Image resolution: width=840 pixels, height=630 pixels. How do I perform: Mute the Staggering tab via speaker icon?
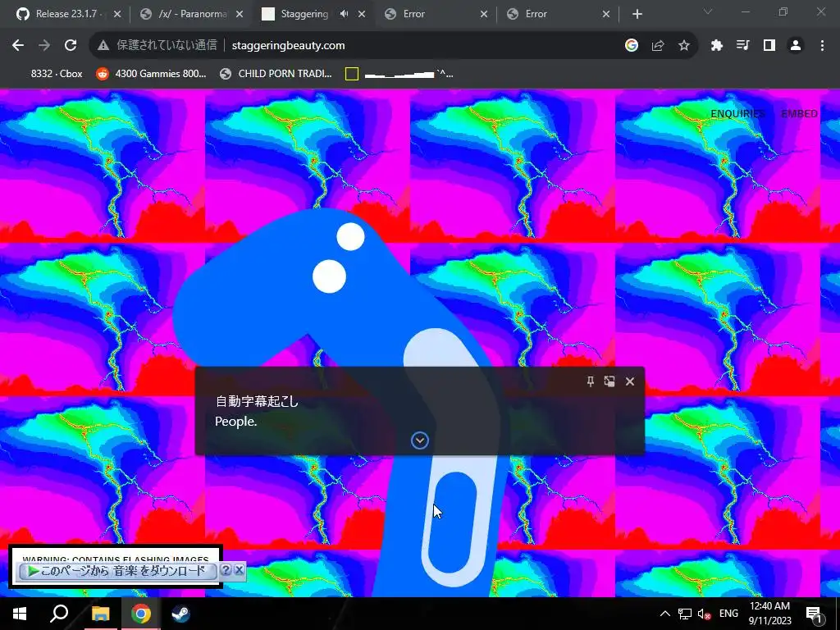(x=344, y=14)
